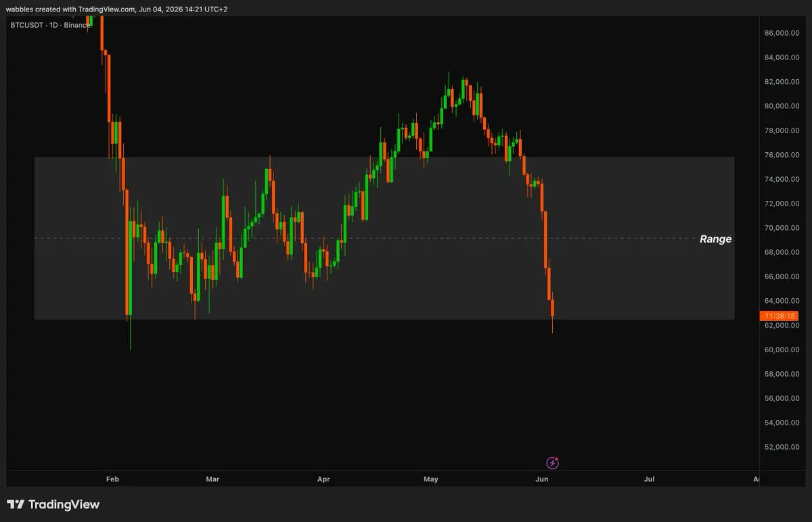
Task: Click the Jun label on the time axis
Action: click(x=542, y=479)
